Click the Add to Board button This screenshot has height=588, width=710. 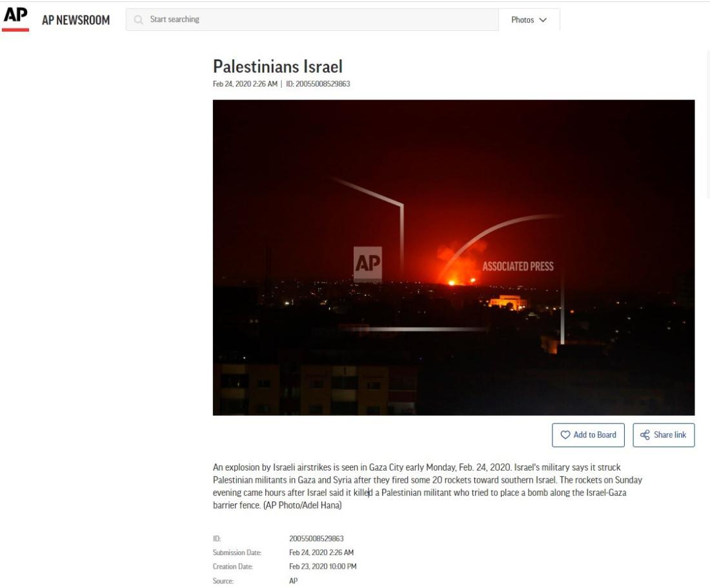(588, 435)
